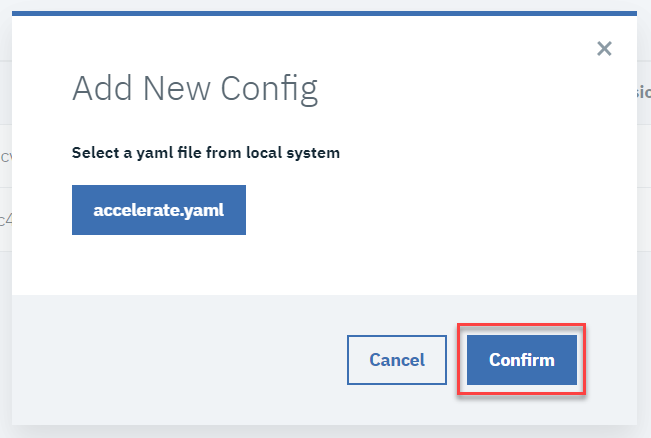
Task: Dismiss the dialog using Cancel
Action: [x=396, y=360]
